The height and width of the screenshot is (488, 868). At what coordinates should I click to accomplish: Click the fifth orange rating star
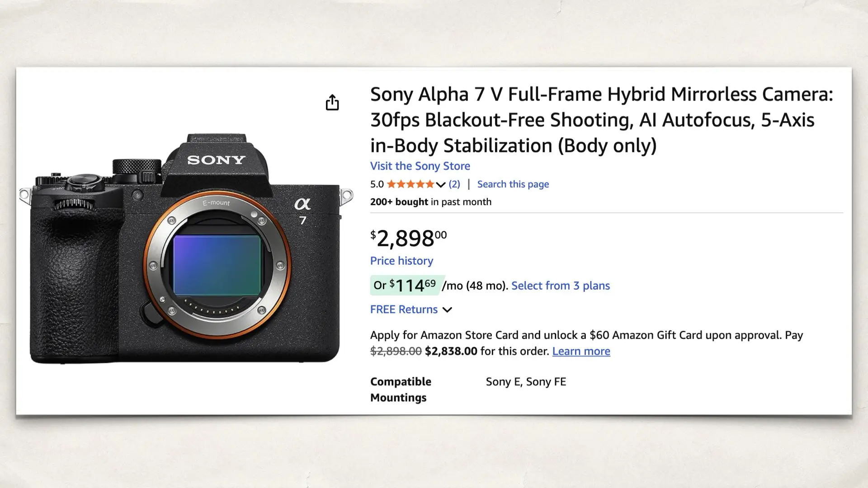coord(429,184)
